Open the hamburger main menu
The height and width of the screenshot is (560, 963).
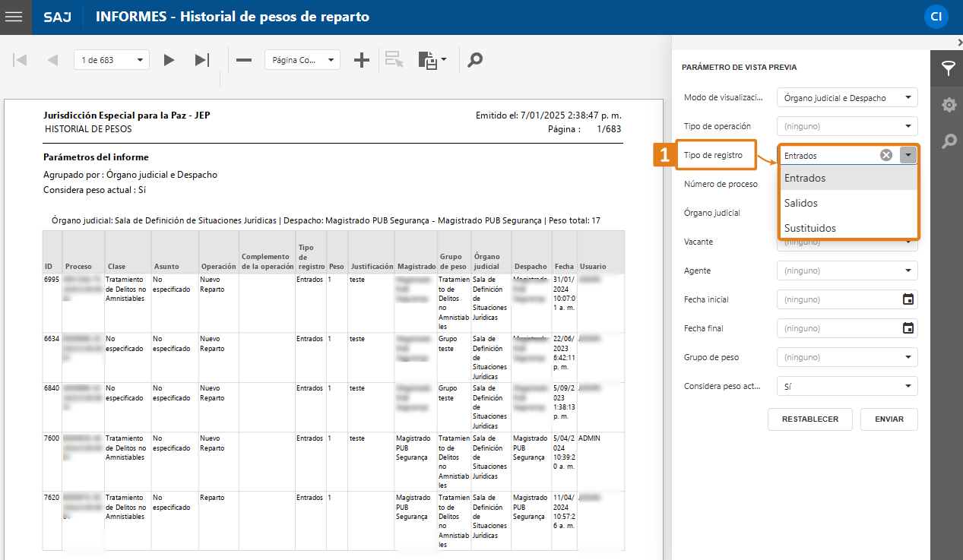[x=14, y=17]
